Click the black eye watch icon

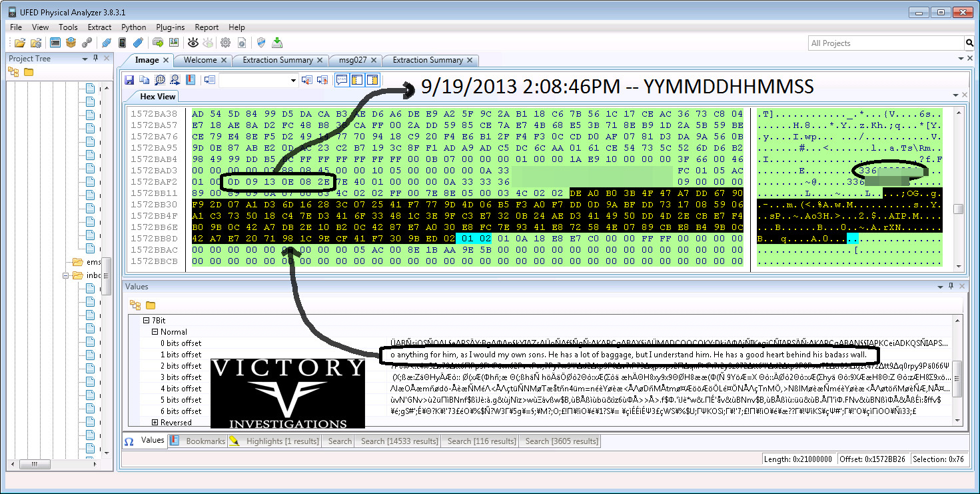click(x=193, y=43)
